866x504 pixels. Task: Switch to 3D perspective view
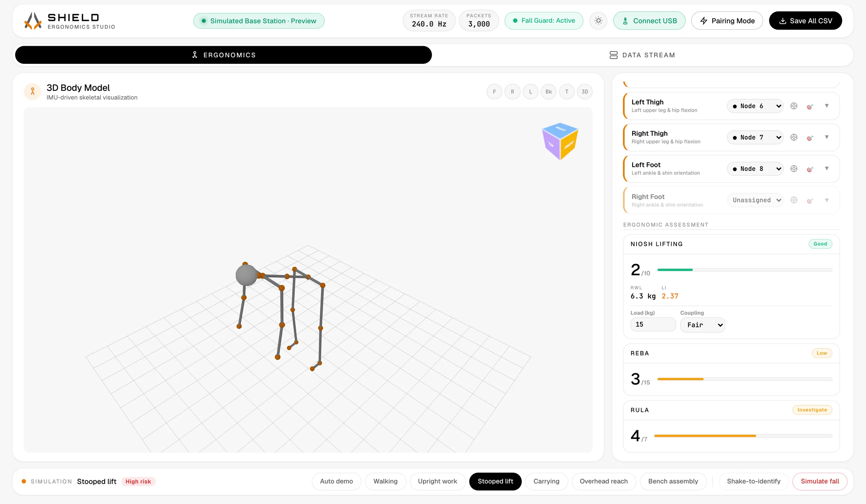coord(585,92)
